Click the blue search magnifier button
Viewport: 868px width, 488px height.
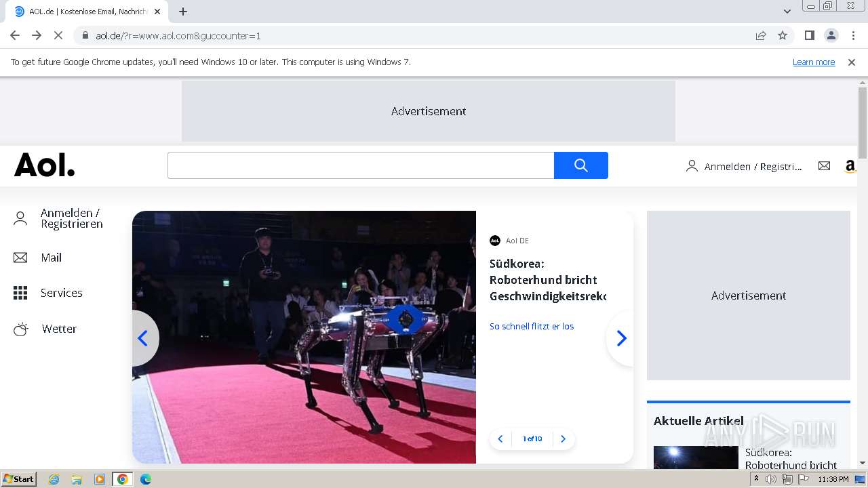(x=580, y=165)
